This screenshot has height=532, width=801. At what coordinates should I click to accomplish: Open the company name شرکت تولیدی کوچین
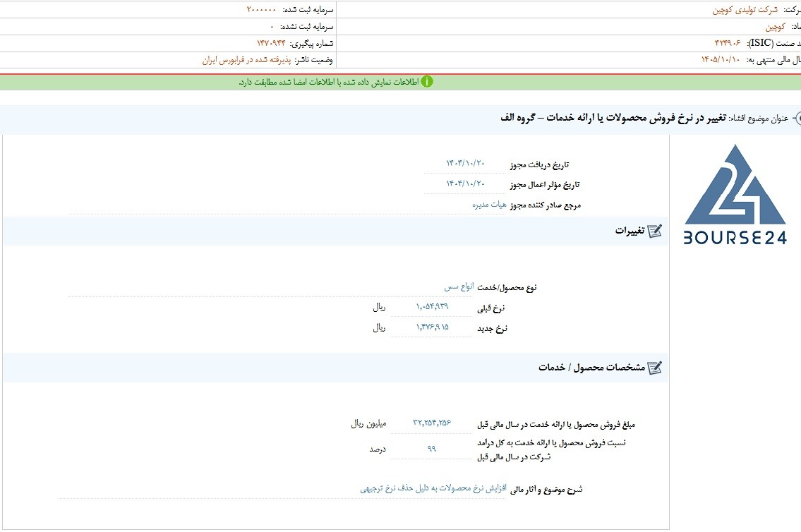pyautogui.click(x=745, y=10)
